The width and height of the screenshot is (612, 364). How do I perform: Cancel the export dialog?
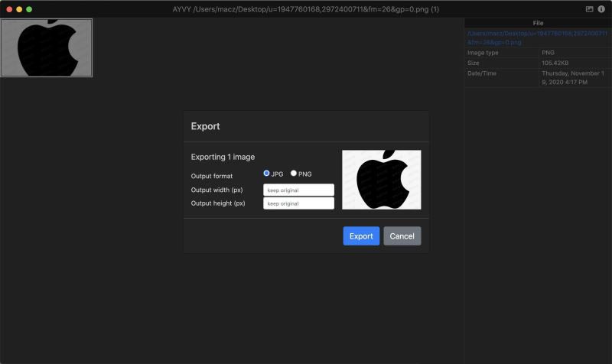pyautogui.click(x=402, y=236)
